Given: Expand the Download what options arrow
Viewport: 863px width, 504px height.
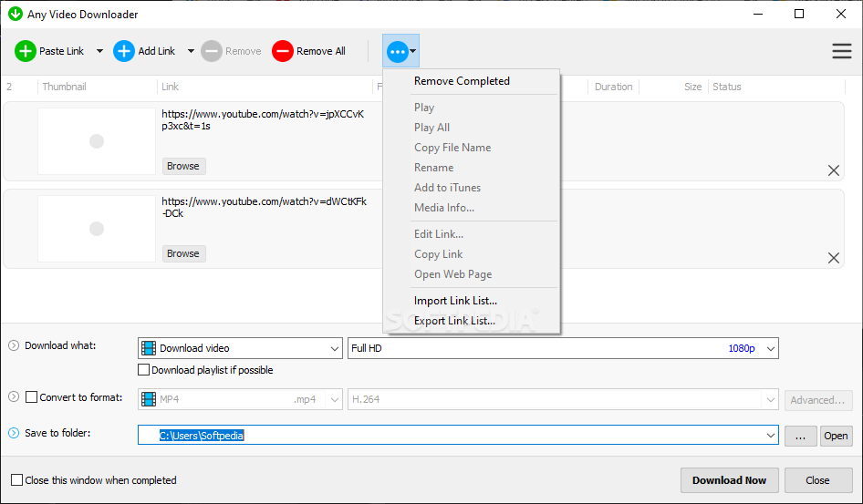Looking at the screenshot, I should click(14, 345).
